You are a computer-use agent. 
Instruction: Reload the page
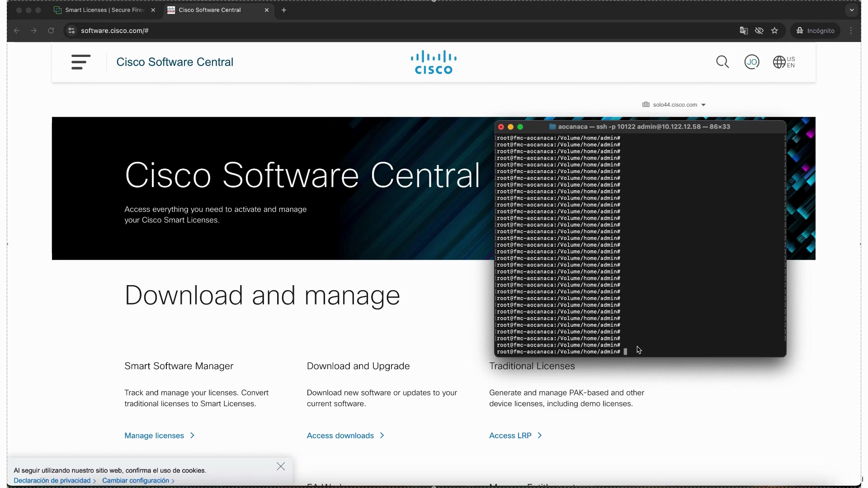click(x=51, y=31)
